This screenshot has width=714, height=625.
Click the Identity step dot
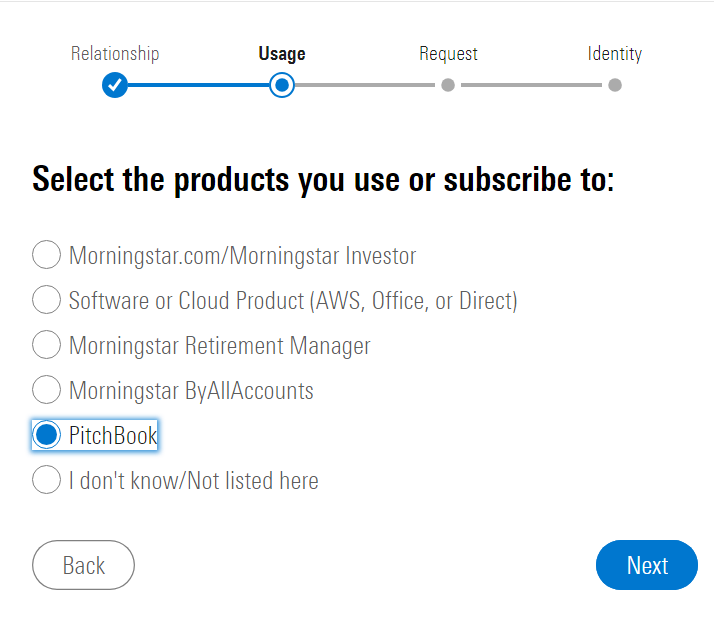pyautogui.click(x=615, y=85)
